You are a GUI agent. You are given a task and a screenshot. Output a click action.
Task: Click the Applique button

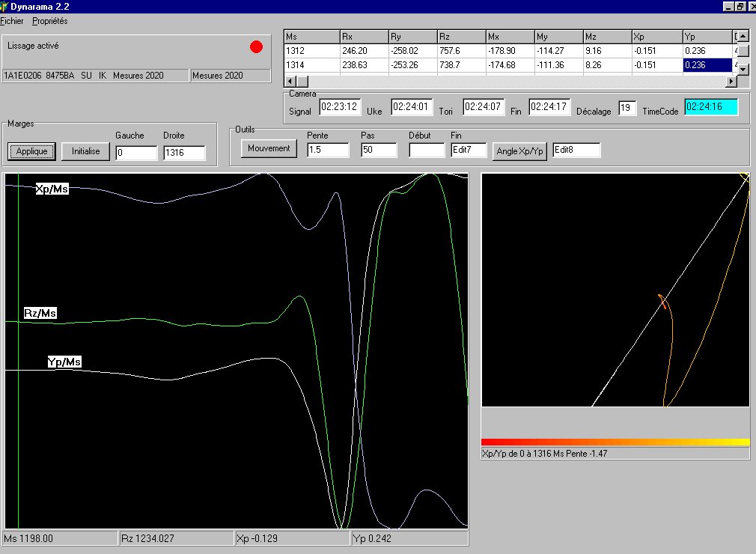tap(32, 151)
